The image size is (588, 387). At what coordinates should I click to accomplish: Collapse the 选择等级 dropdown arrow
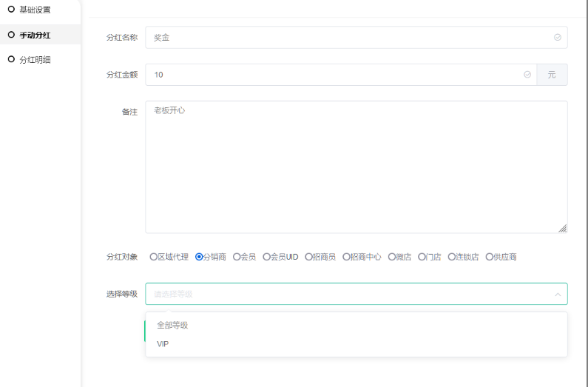point(557,294)
